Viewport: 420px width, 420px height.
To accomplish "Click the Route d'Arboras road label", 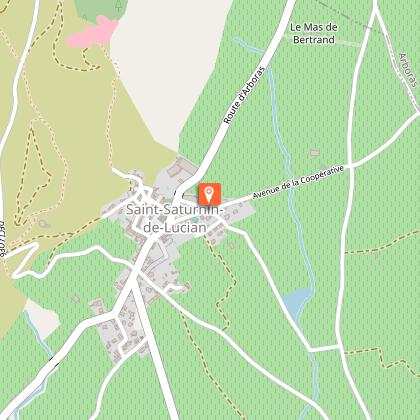I will click(244, 95).
